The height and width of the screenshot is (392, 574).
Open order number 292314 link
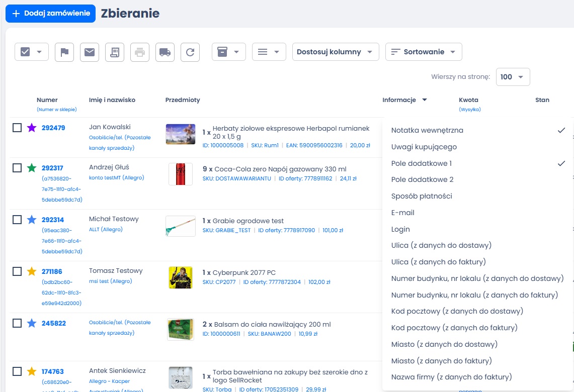coord(53,220)
